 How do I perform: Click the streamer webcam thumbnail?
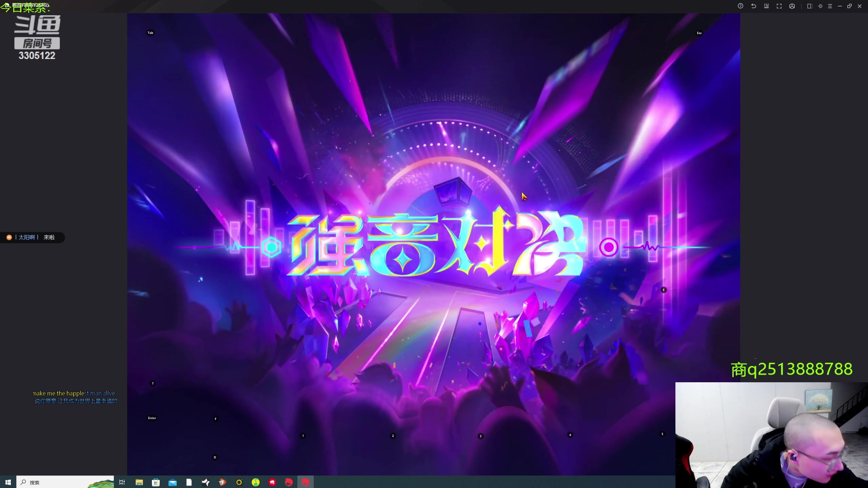771,435
